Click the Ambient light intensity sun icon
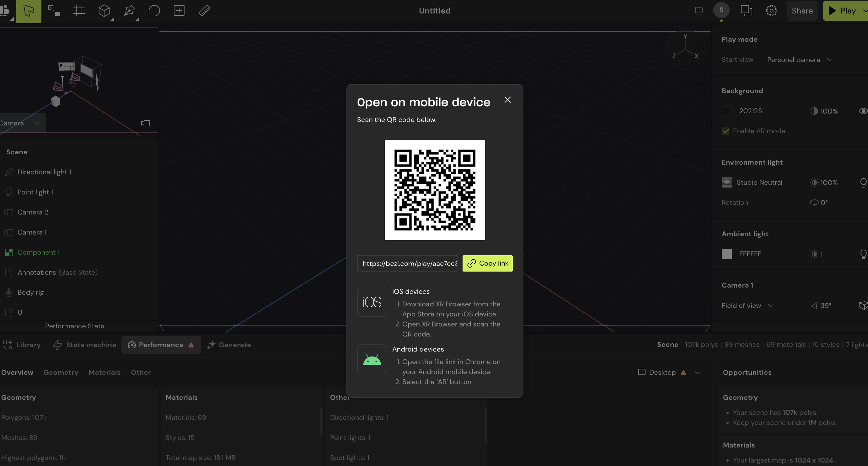 click(x=814, y=254)
